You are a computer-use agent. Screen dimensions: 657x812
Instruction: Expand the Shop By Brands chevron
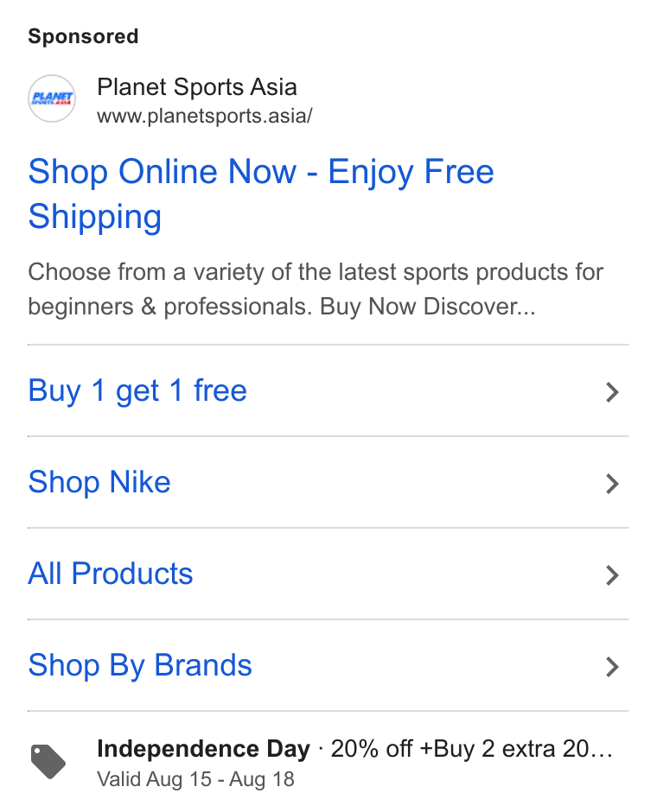(x=612, y=667)
